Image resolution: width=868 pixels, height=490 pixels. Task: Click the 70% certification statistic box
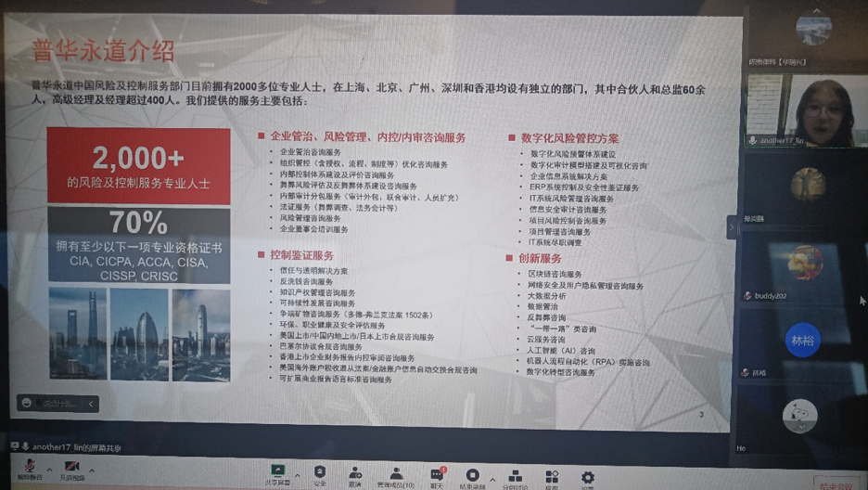pos(139,245)
